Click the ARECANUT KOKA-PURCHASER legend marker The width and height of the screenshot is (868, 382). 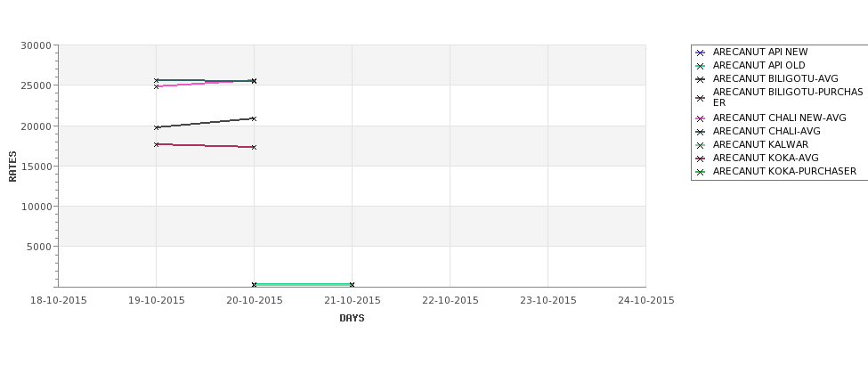click(700, 172)
